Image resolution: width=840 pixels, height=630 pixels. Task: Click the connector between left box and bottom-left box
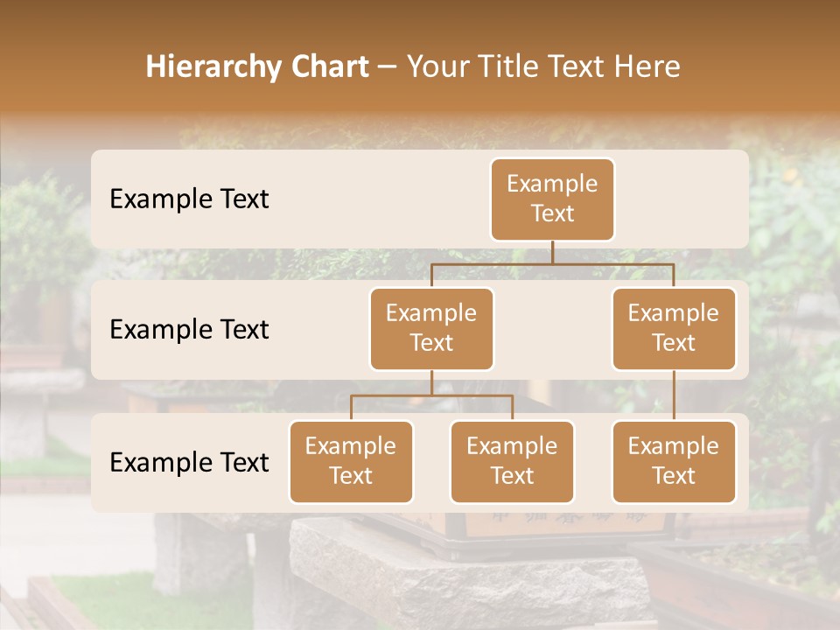pyautogui.click(x=351, y=407)
